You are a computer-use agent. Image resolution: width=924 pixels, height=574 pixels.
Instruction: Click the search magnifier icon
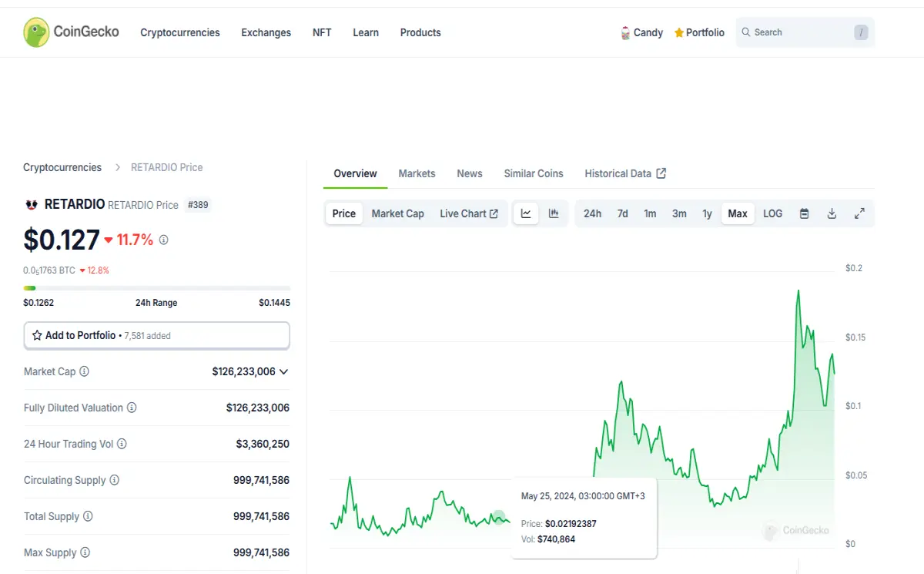[745, 32]
